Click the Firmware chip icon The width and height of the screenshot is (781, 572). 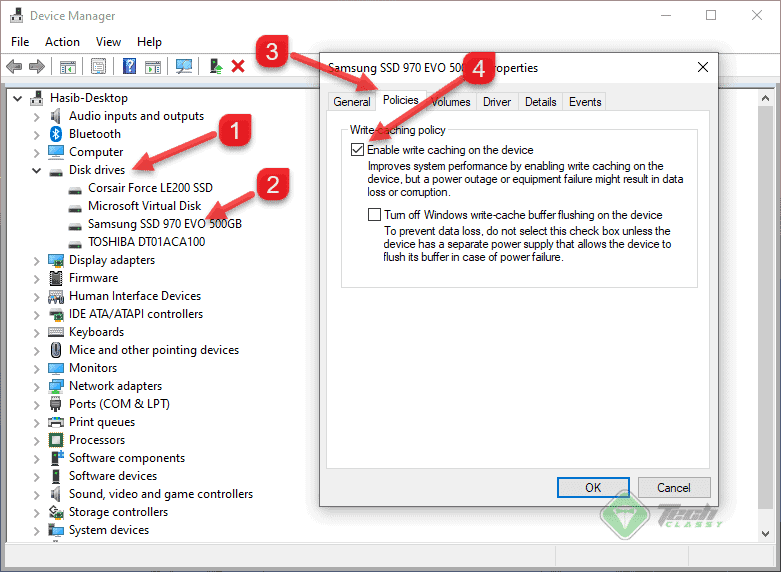(x=56, y=278)
